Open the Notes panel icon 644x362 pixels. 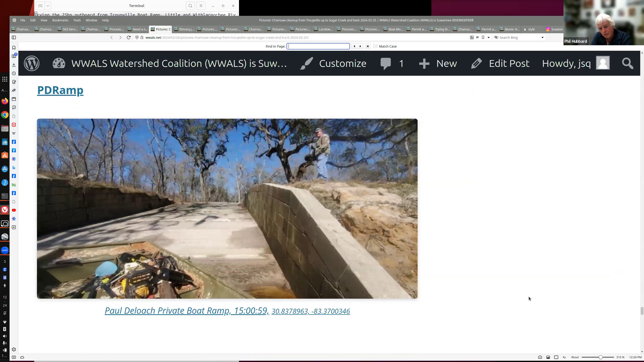pyautogui.click(x=14, y=82)
